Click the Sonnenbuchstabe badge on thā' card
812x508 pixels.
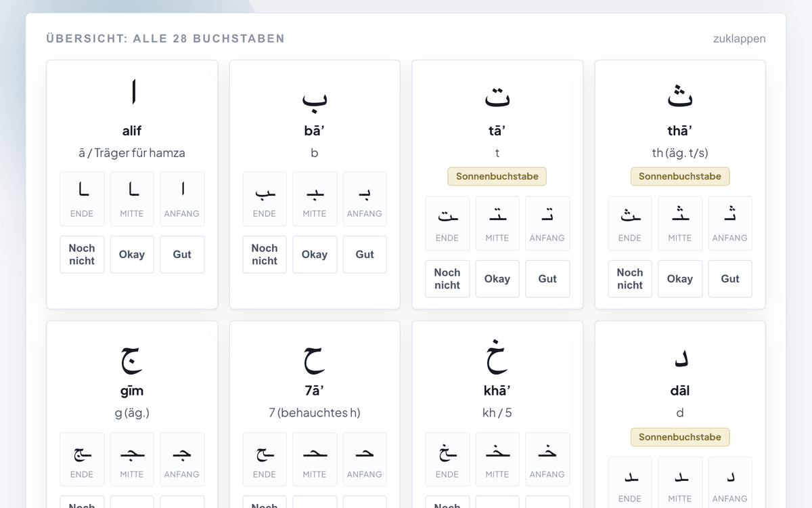680,176
